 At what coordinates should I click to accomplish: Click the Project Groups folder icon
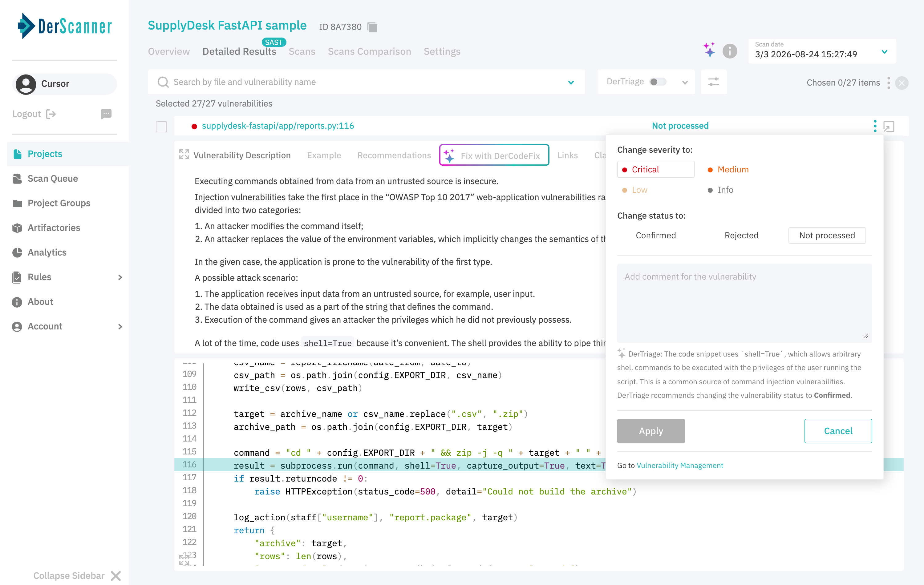17,203
